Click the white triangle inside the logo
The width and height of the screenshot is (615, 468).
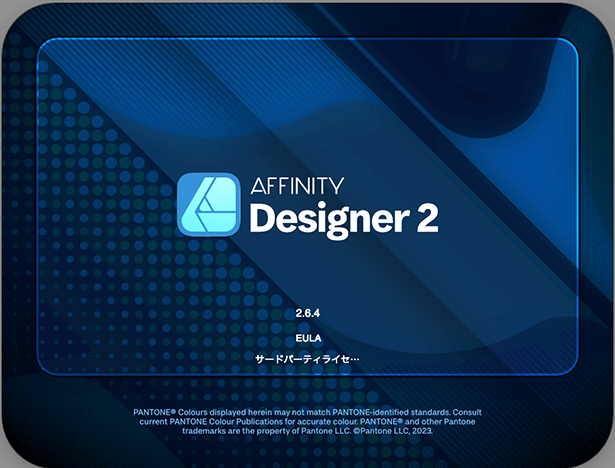tap(208, 208)
